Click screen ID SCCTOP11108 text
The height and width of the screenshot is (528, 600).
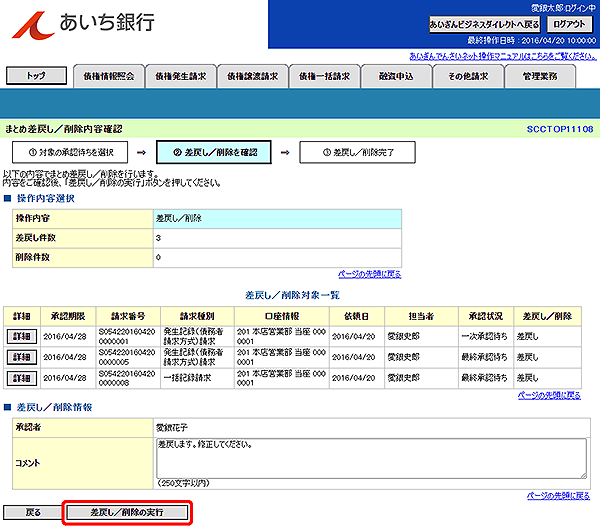coord(560,129)
